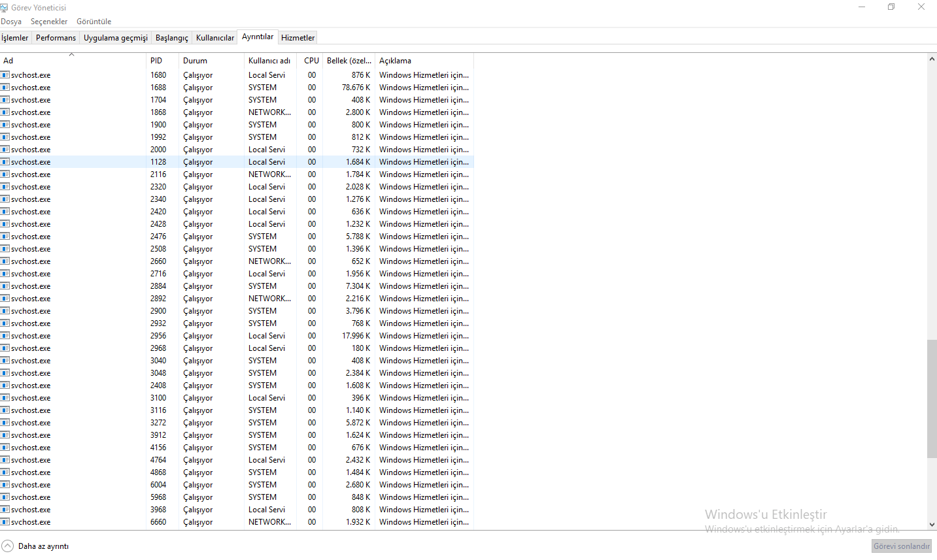Click the memory value 17.996 K
This screenshot has width=937, height=560.
point(356,336)
